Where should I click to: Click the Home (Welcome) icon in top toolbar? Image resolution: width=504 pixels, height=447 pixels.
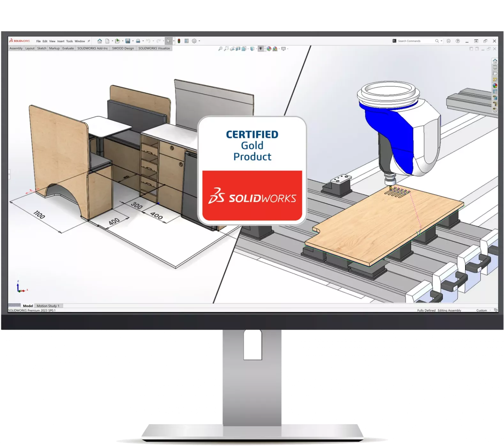pos(100,41)
